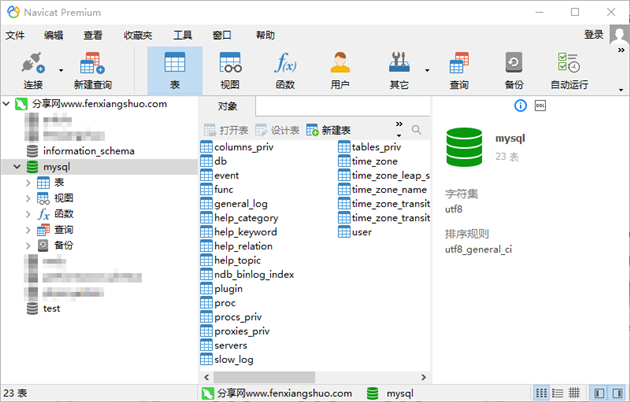
Task: Show more object toolbar buttons chevron
Action: 399,124
